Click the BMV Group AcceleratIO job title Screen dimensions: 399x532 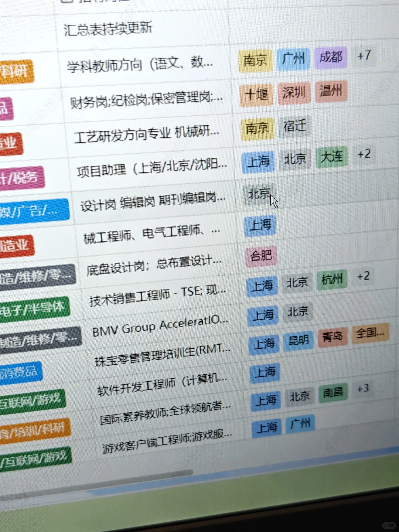159,327
